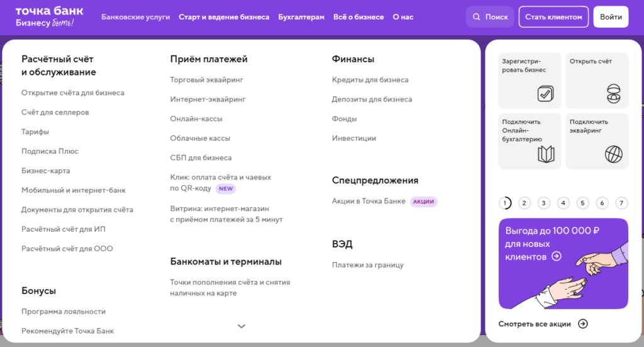Click the Стать клиентом button

553,17
